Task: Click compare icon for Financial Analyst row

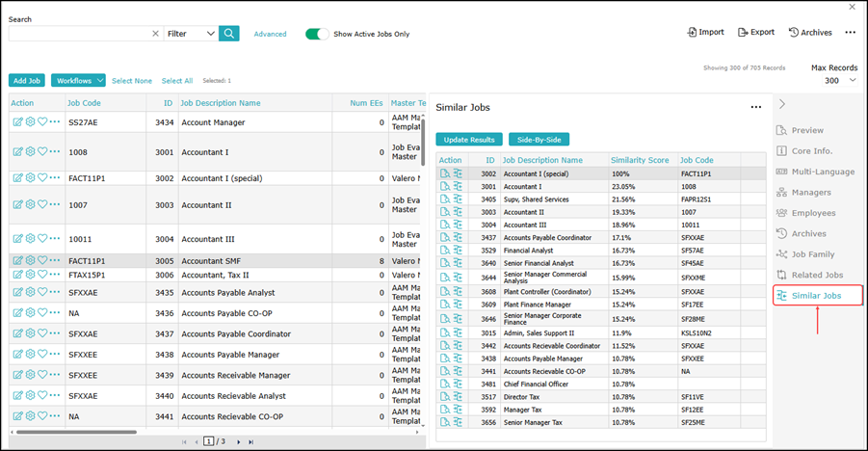Action: click(458, 250)
